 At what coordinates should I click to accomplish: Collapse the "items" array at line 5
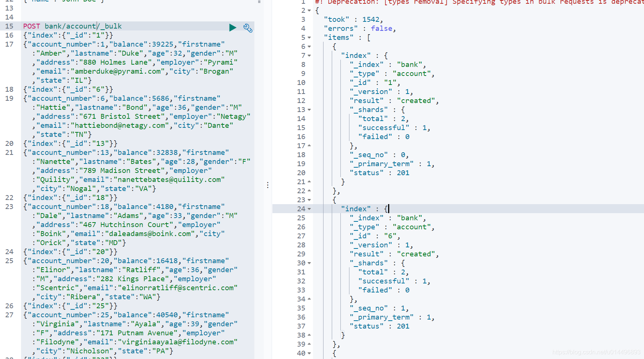click(309, 38)
